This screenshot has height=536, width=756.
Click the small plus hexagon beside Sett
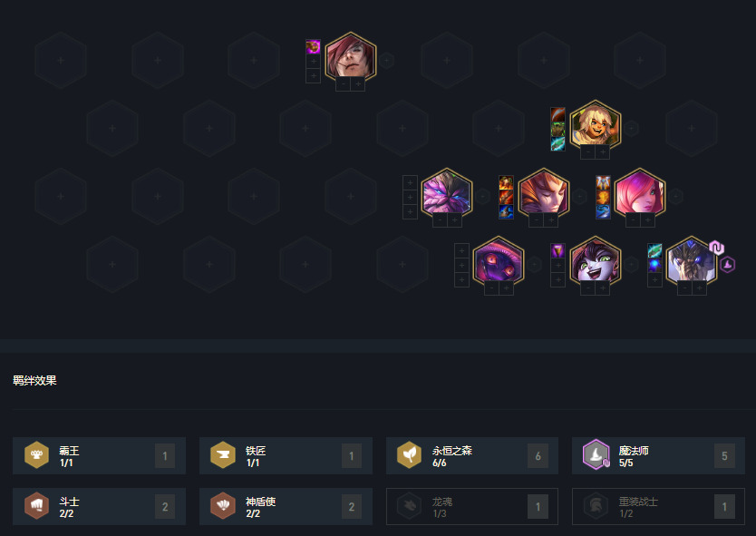pyautogui.click(x=386, y=60)
